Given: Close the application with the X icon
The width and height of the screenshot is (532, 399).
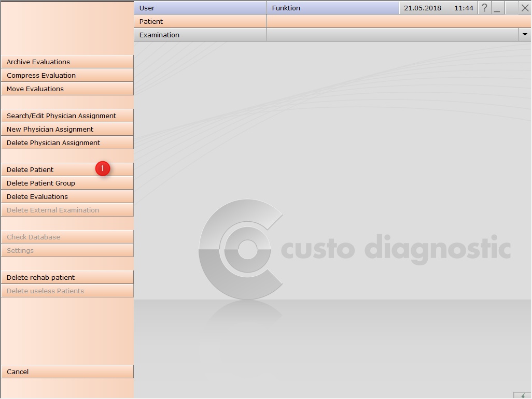Looking at the screenshot, I should click(x=525, y=8).
